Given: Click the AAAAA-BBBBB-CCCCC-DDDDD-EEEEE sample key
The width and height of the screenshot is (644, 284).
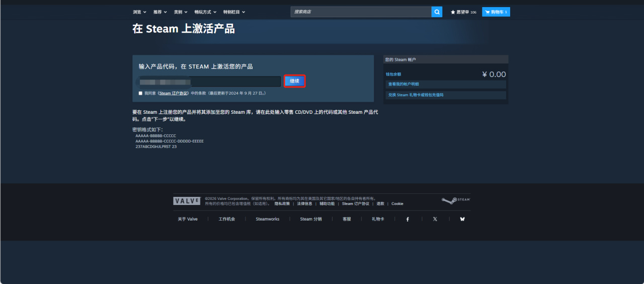Looking at the screenshot, I should (x=170, y=141).
